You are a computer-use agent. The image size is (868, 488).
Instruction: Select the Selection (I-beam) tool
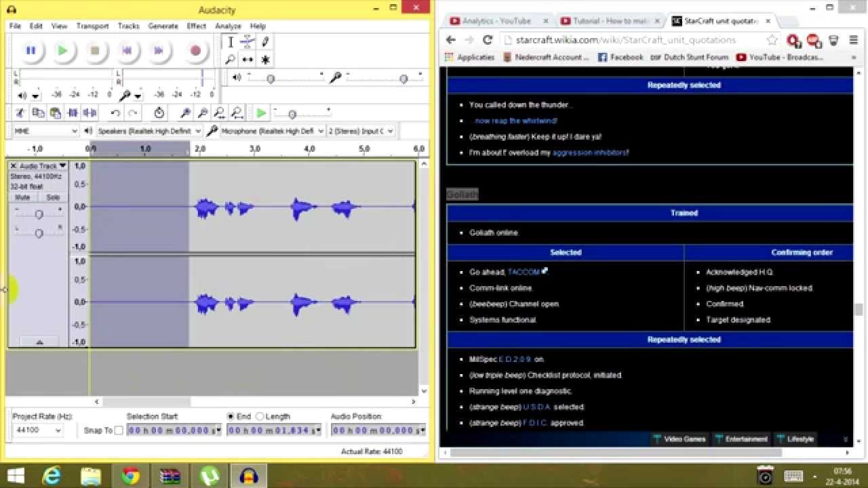pos(231,42)
